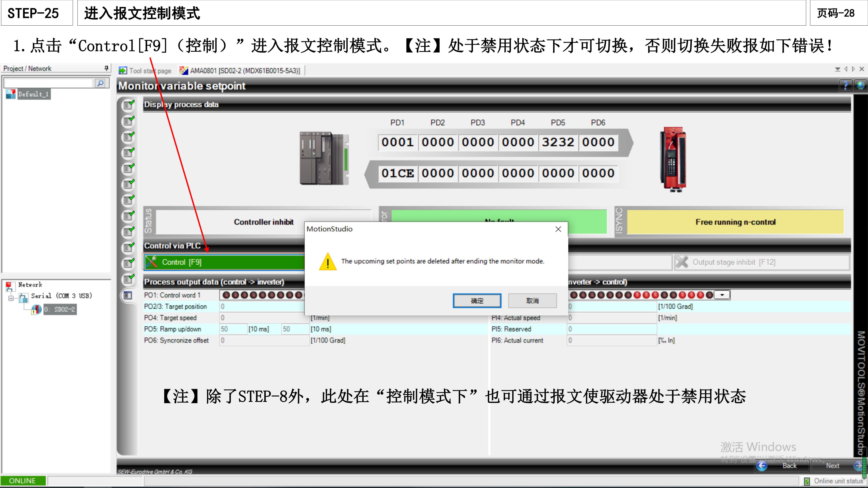Viewport: 868px width, 488px height.
Task: Click current step icon beside PO1 row
Action: pyautogui.click(x=128, y=295)
